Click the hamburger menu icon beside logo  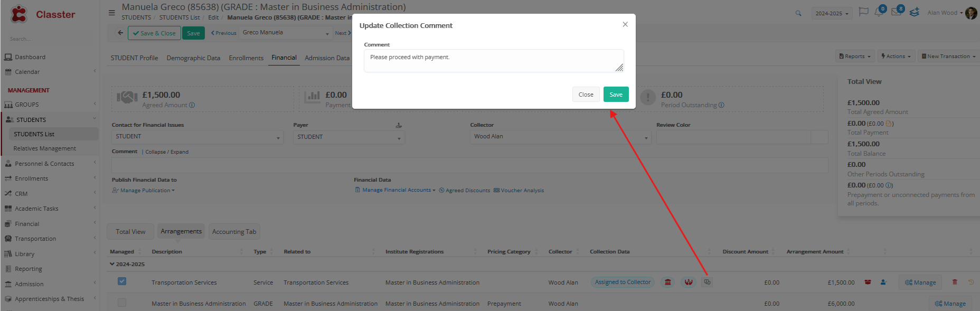[112, 13]
